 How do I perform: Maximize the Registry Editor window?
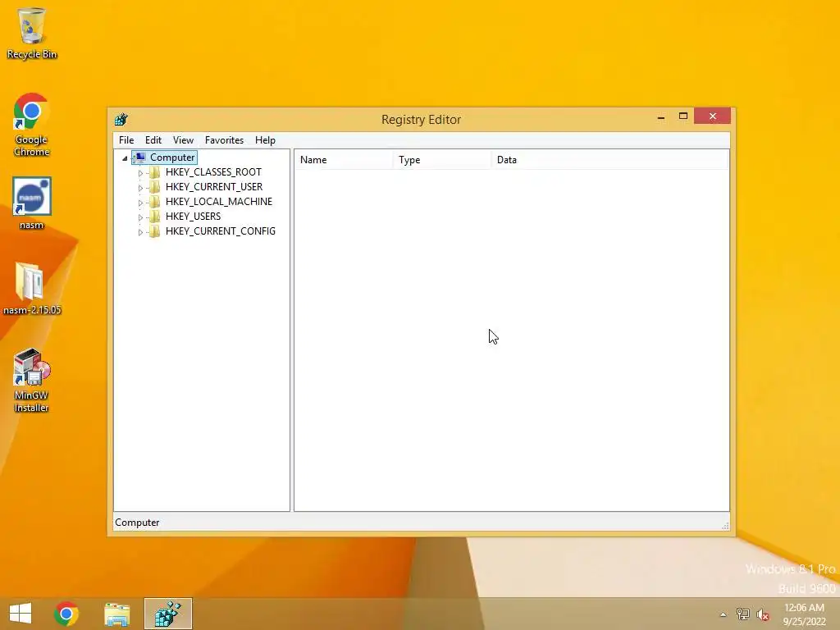pos(683,116)
